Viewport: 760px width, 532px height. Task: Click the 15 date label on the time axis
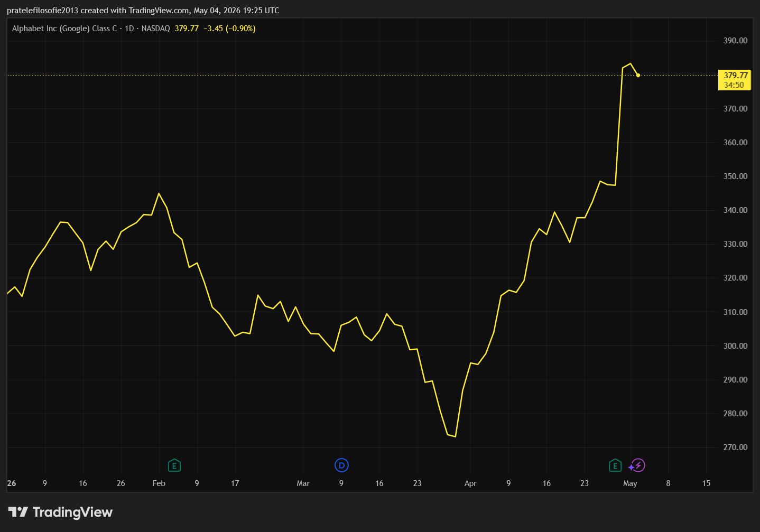pyautogui.click(x=707, y=483)
